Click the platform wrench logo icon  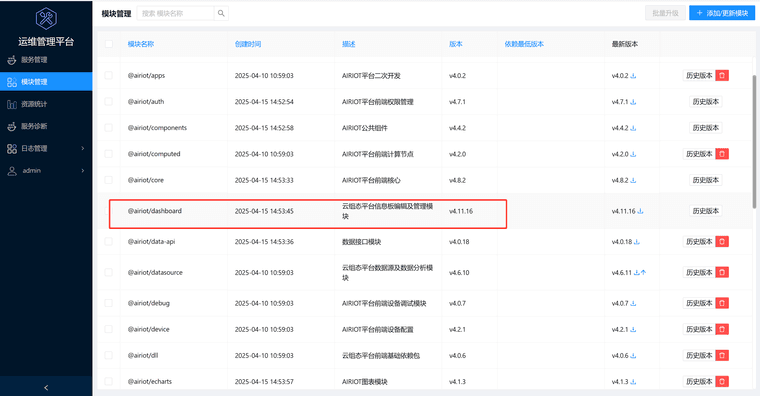coord(46,19)
